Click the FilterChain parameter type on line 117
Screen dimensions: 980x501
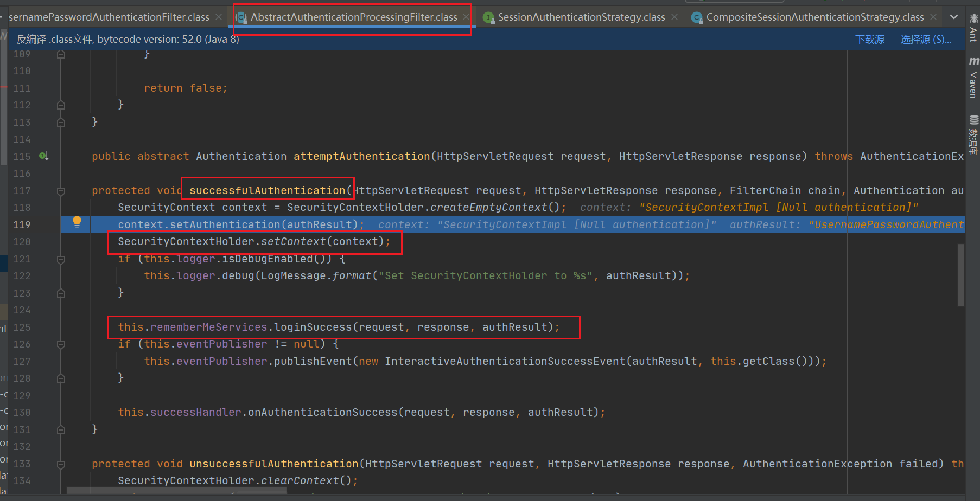(766, 190)
